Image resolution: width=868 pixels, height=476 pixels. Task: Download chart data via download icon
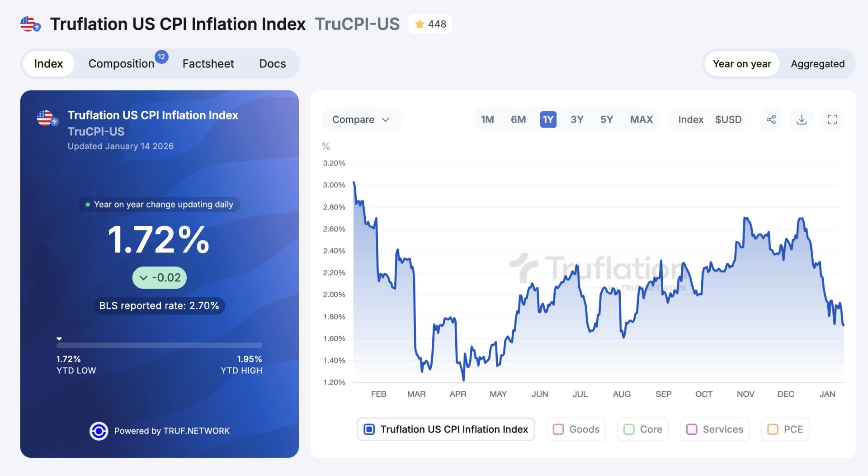(x=802, y=119)
